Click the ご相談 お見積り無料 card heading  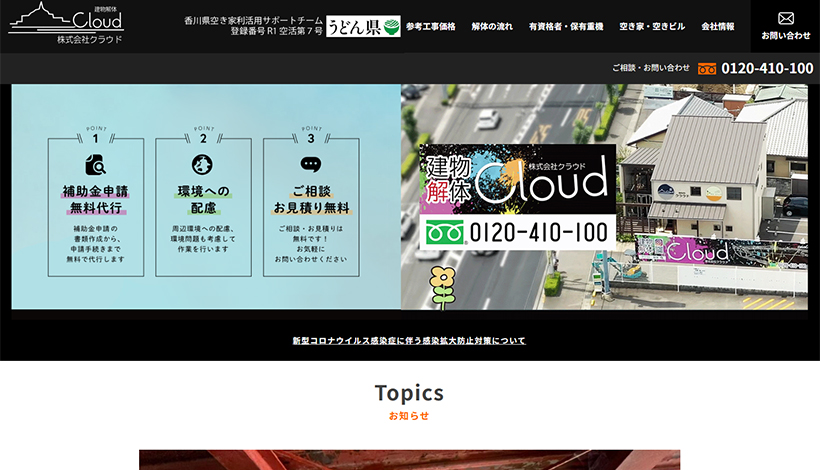pos(310,199)
